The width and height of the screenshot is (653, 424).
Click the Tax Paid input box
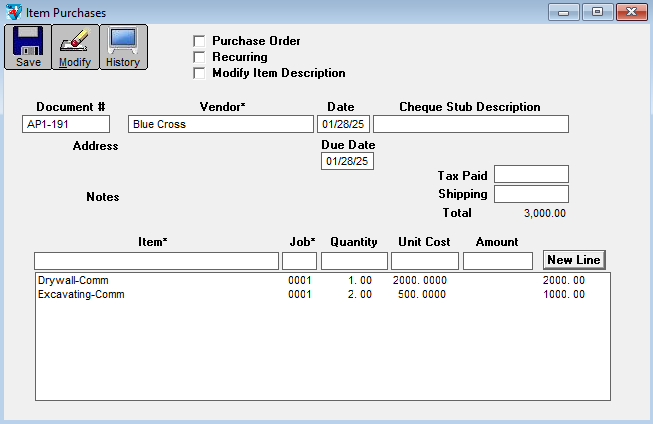tap(531, 175)
